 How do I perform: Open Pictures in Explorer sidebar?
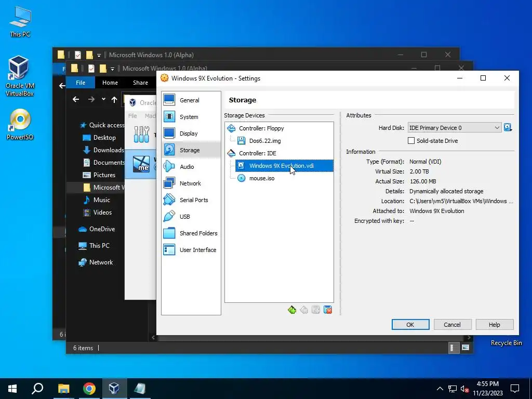click(99, 175)
